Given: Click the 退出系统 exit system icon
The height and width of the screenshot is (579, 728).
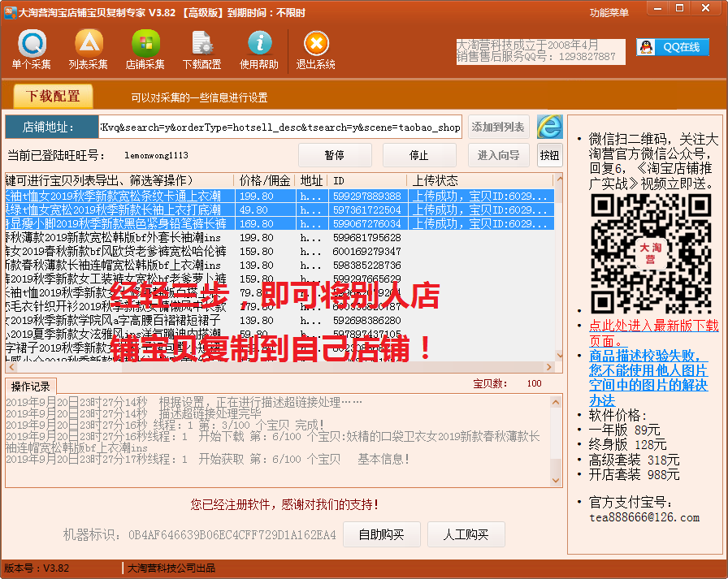Looking at the screenshot, I should (316, 50).
